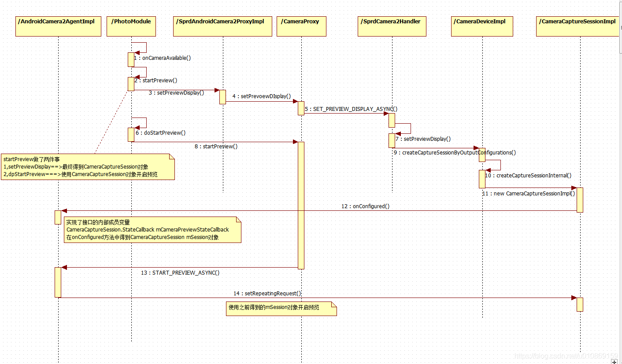
Task: Click message label '13 : START_PREVIEW_ASYNC()'
Action: coord(180,273)
